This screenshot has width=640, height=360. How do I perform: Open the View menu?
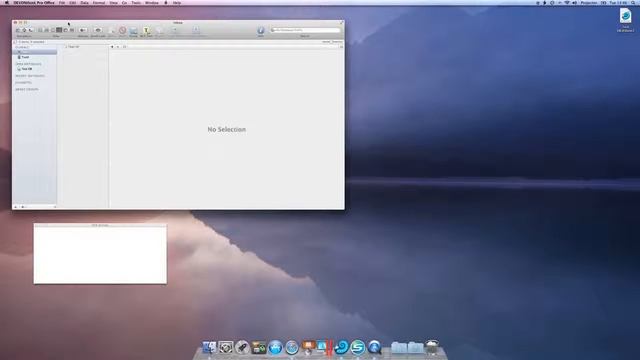pos(113,2)
